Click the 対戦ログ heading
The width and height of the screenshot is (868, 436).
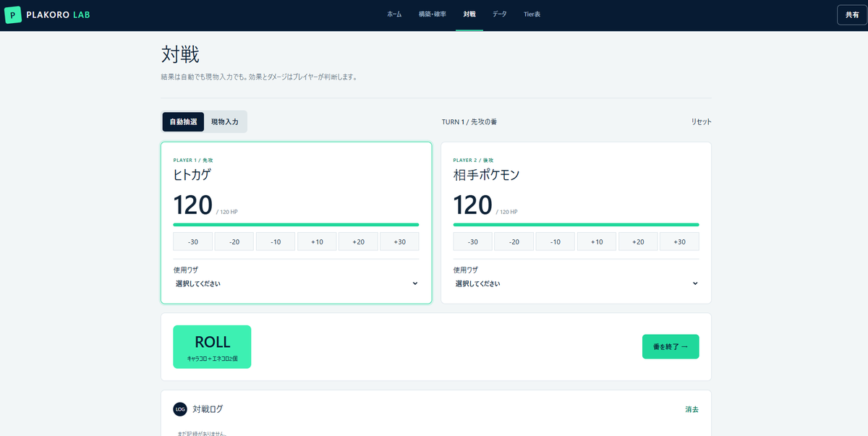[x=208, y=409]
